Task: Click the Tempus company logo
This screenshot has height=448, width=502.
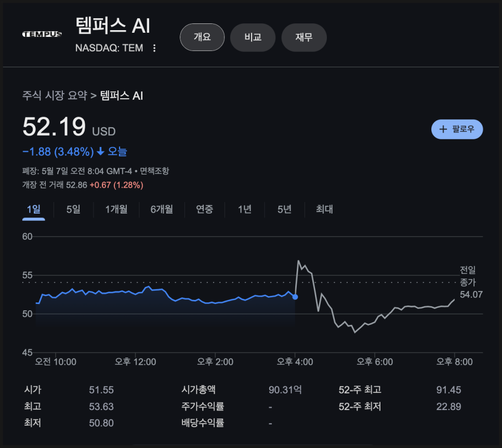Action: coord(42,34)
